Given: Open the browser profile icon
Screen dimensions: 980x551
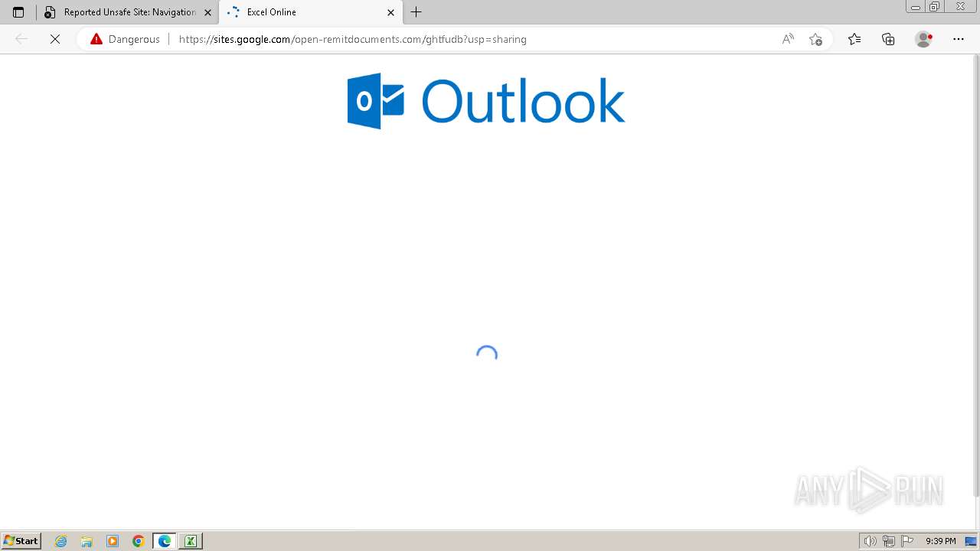Looking at the screenshot, I should pyautogui.click(x=924, y=39).
